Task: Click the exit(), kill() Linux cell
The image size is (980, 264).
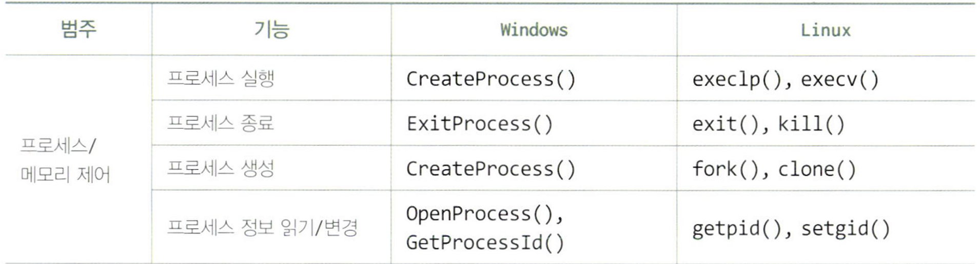Action: (768, 124)
